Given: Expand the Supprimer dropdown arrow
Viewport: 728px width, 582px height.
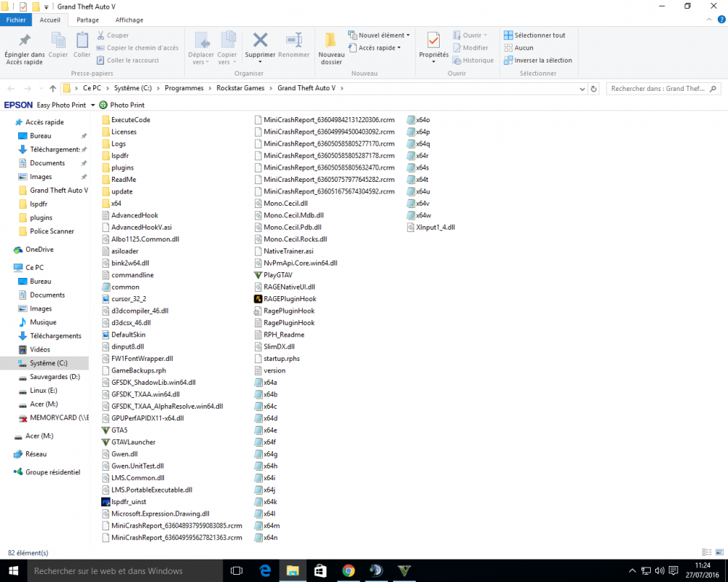Looking at the screenshot, I should (260, 62).
